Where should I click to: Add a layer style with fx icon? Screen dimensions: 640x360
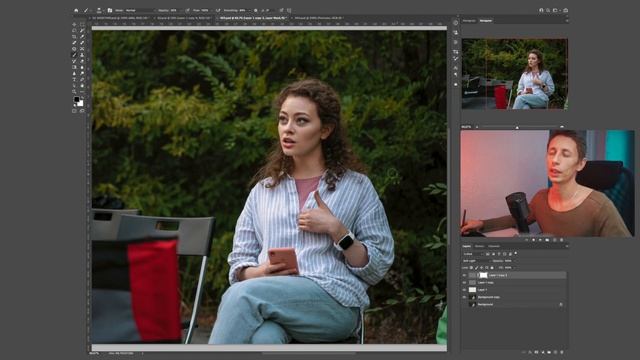coord(530,352)
